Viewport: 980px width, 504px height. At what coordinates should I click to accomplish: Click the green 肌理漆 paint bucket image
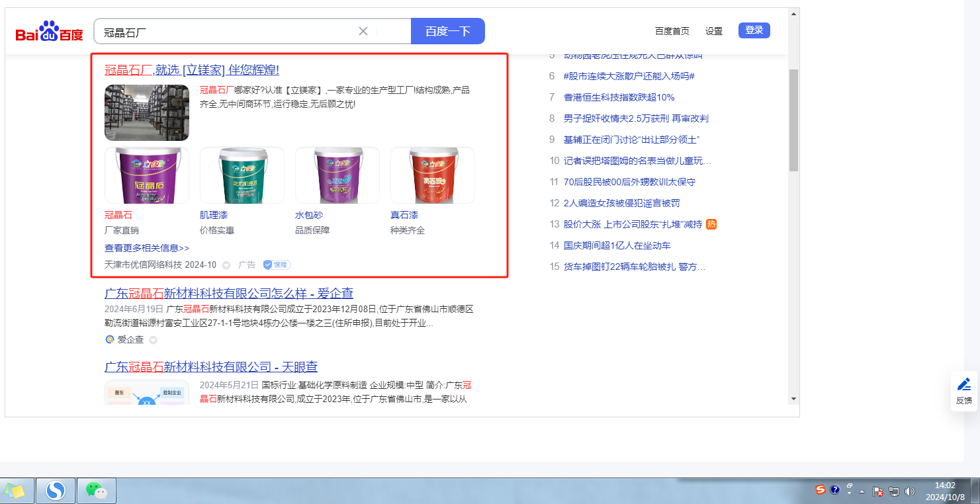[x=242, y=175]
